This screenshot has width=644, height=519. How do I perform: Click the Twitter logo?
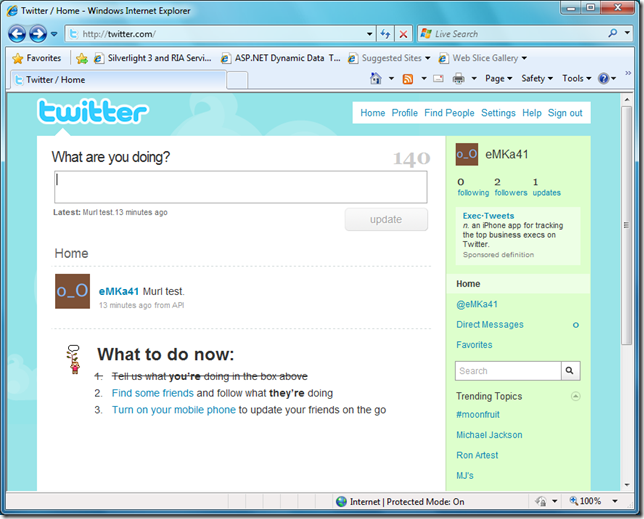pos(93,111)
